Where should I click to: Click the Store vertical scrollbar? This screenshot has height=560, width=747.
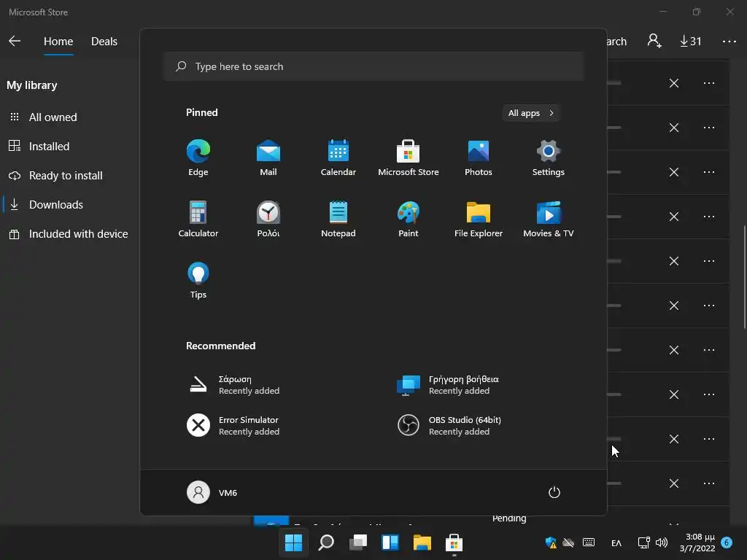[745, 277]
